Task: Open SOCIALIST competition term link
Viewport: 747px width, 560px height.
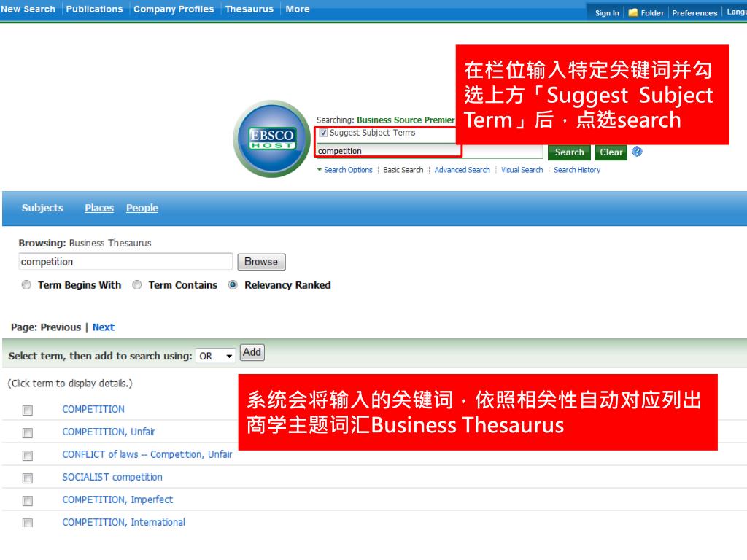Action: 112,477
